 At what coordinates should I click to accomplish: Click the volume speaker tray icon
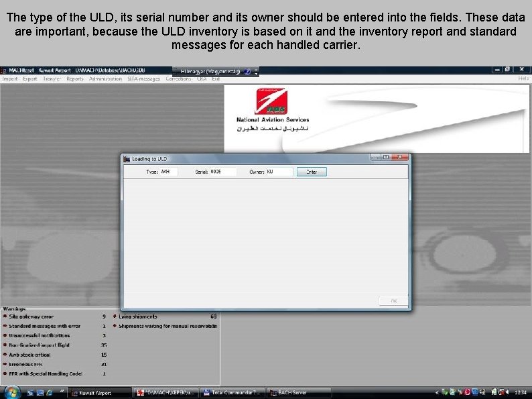click(x=507, y=392)
